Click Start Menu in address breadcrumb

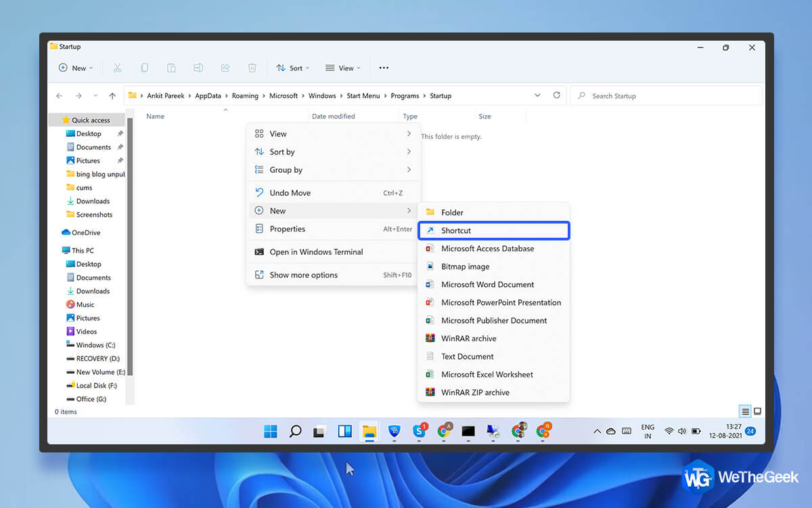363,96
